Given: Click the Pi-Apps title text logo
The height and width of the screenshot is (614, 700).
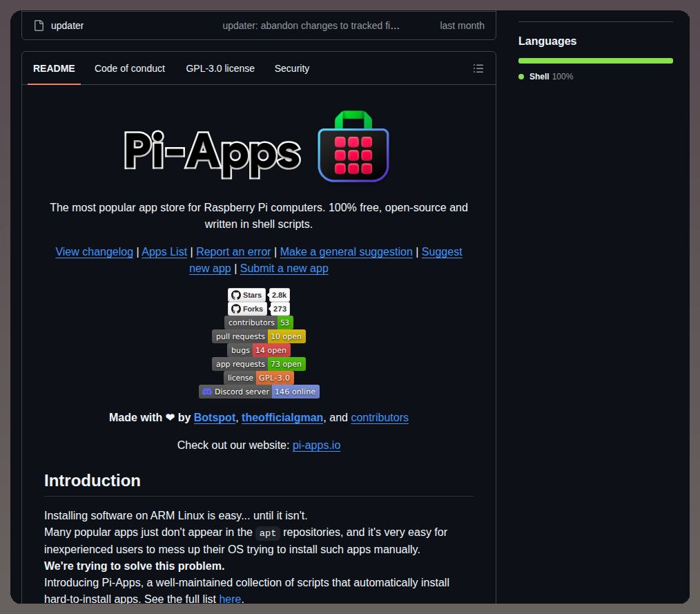Looking at the screenshot, I should 213,153.
